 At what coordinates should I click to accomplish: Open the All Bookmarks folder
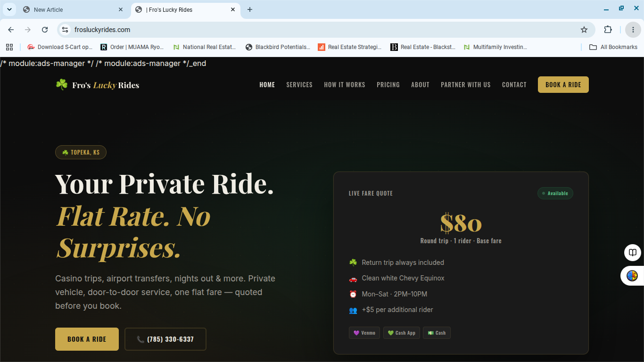click(613, 47)
